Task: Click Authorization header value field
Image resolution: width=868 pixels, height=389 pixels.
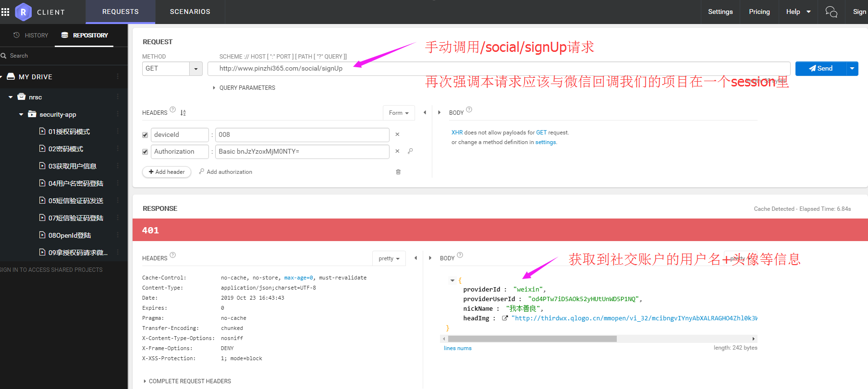Action: (302, 152)
